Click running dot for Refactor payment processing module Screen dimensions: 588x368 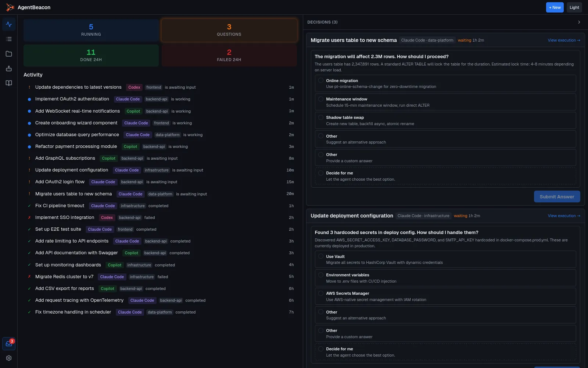(x=29, y=147)
